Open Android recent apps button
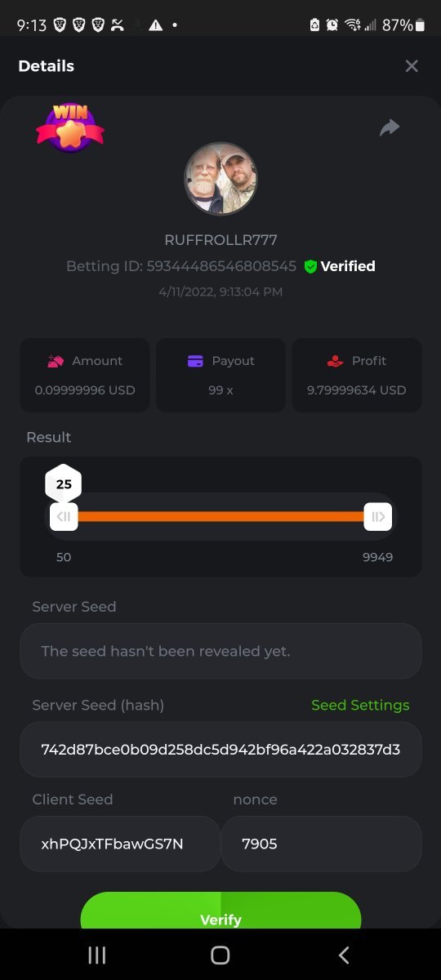 (97, 955)
